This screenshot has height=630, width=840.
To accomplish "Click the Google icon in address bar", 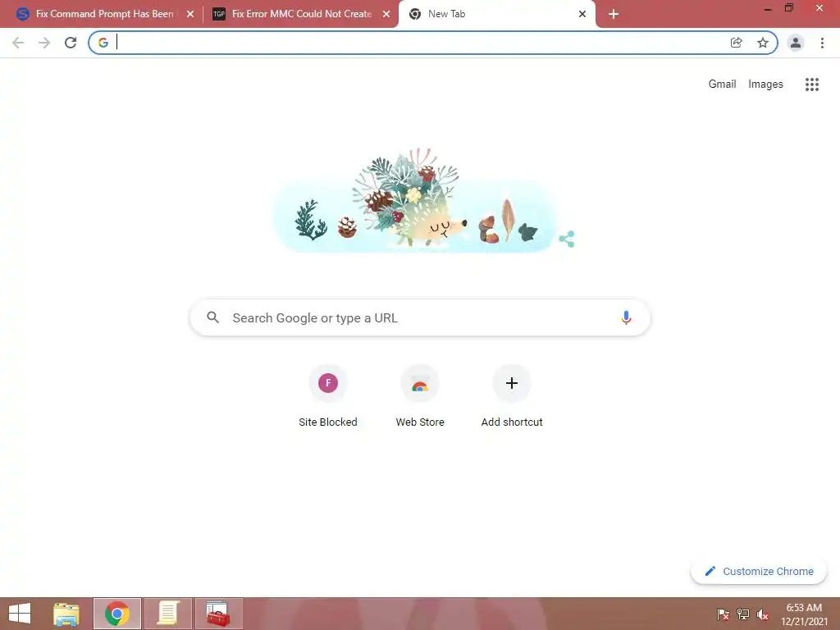I will pyautogui.click(x=103, y=43).
